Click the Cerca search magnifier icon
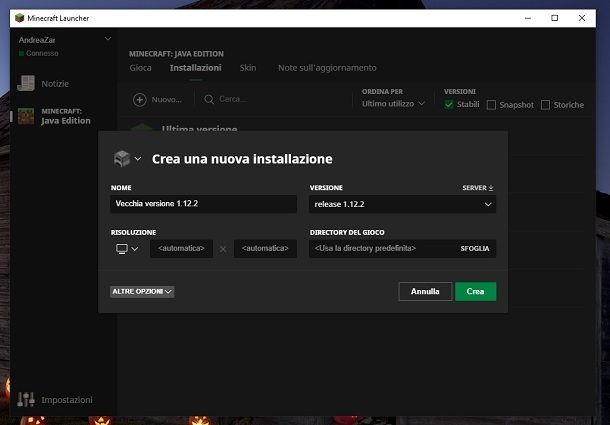This screenshot has height=425, width=610. pyautogui.click(x=209, y=100)
